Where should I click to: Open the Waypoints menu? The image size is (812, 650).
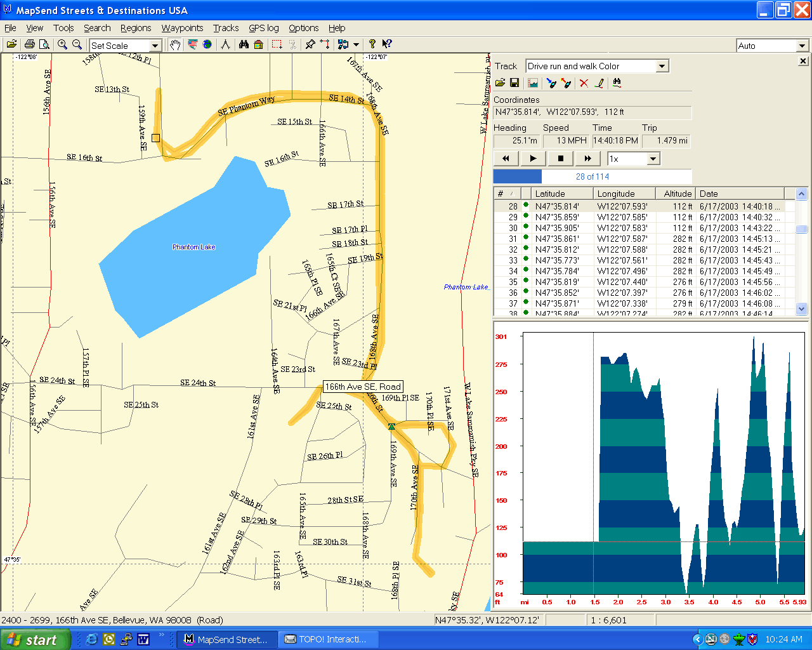tap(182, 28)
